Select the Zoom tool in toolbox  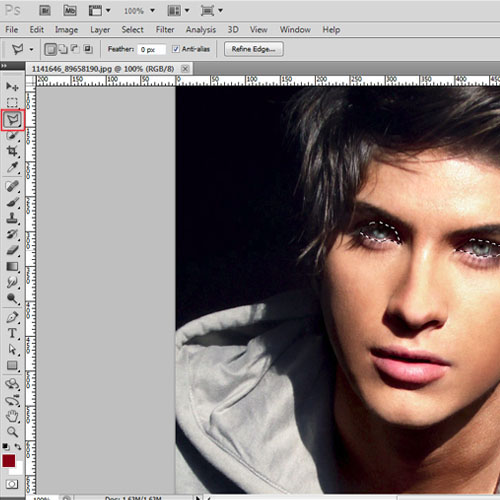12,432
